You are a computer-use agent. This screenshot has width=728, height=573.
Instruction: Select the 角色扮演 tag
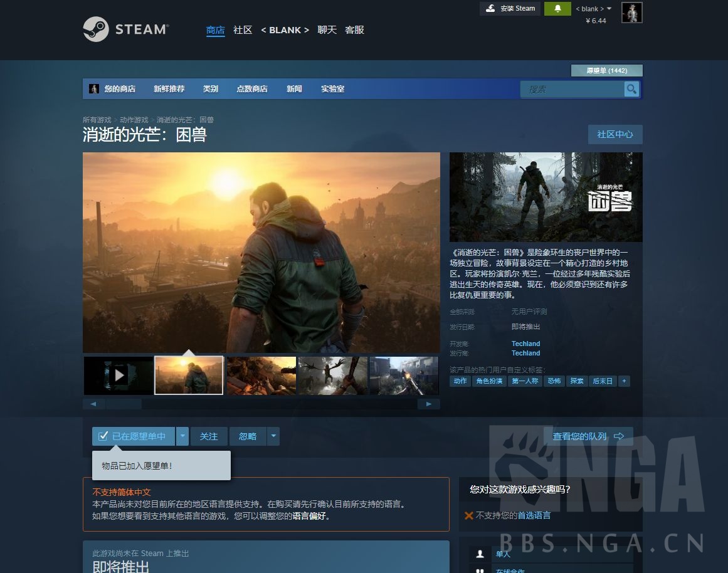[x=489, y=381]
